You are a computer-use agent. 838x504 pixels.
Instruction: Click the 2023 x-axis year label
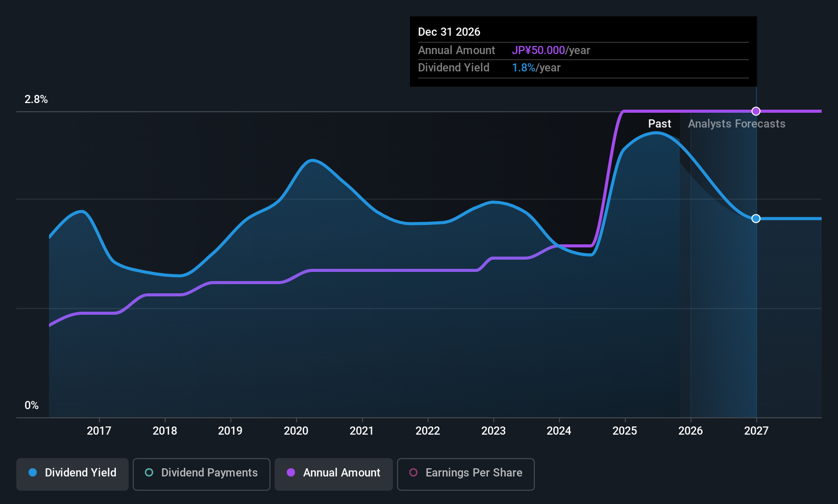(494, 431)
